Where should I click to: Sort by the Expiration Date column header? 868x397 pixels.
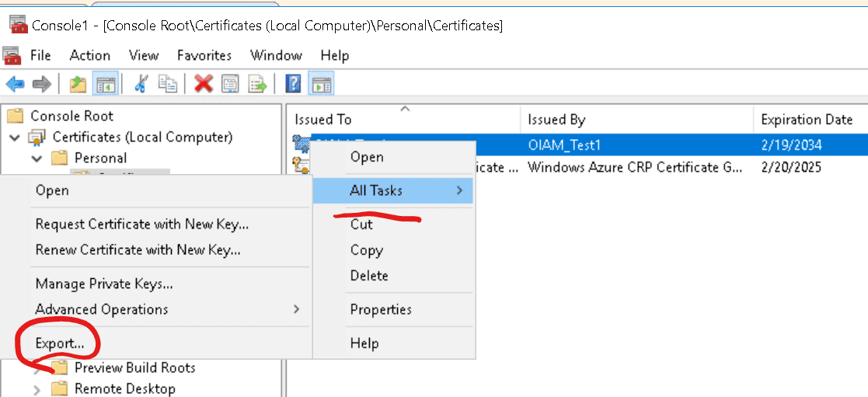tap(806, 120)
